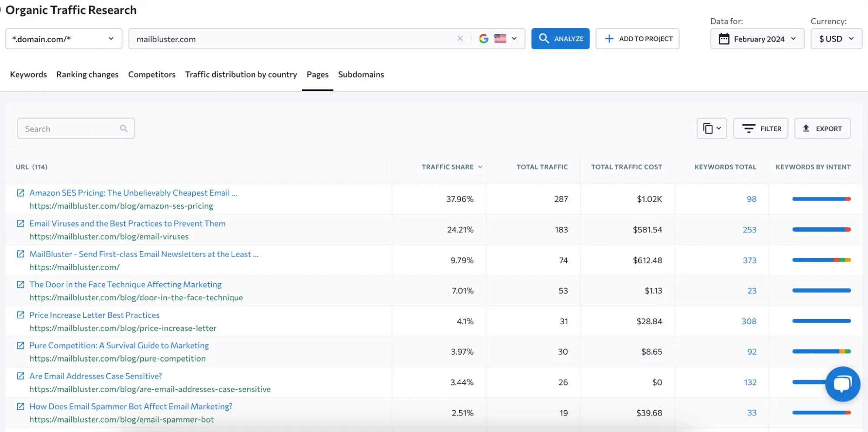868x432 pixels.
Task: Open Price Increase Letter page via external link icon
Action: point(20,315)
